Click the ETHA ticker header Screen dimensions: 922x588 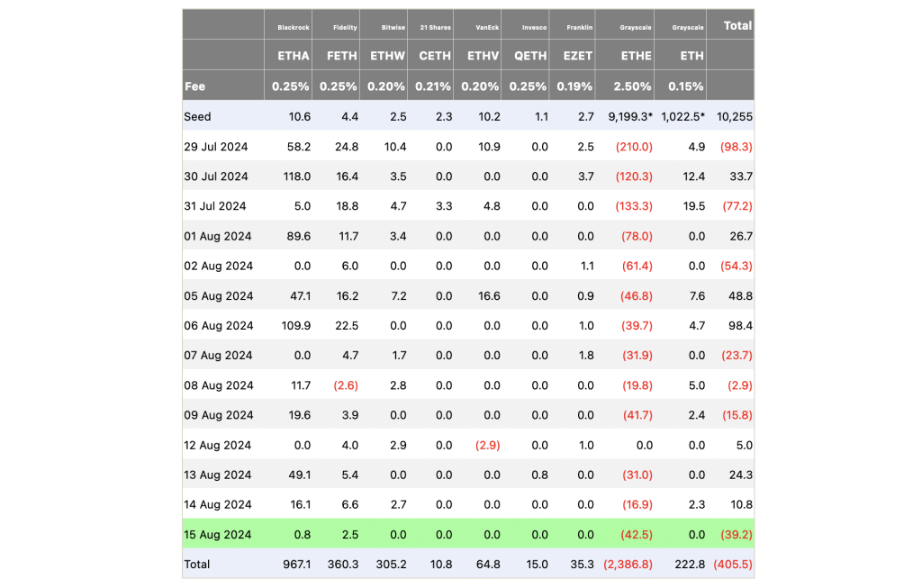click(x=293, y=56)
